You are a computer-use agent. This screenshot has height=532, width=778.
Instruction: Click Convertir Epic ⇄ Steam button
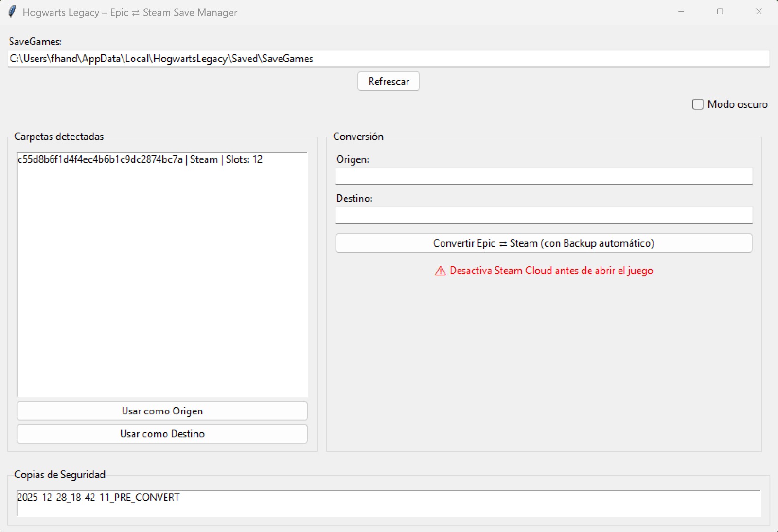tap(544, 243)
